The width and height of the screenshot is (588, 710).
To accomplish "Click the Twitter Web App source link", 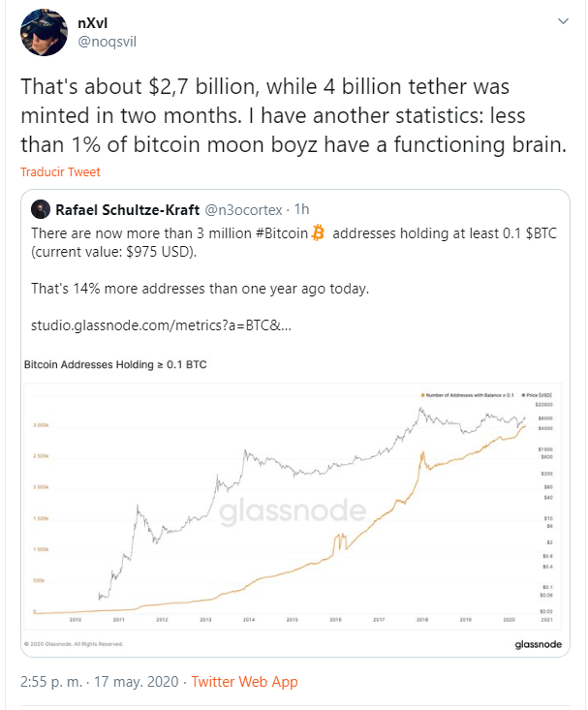I will coord(245,682).
